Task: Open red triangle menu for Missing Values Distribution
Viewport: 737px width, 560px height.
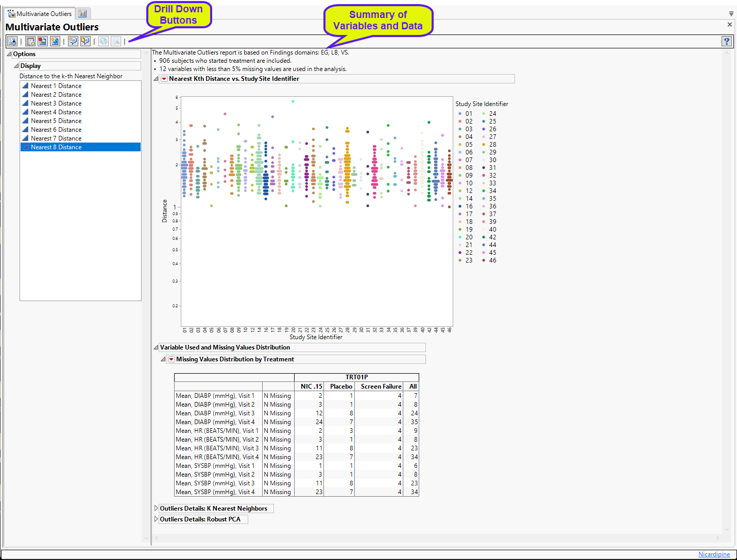Action: click(172, 359)
